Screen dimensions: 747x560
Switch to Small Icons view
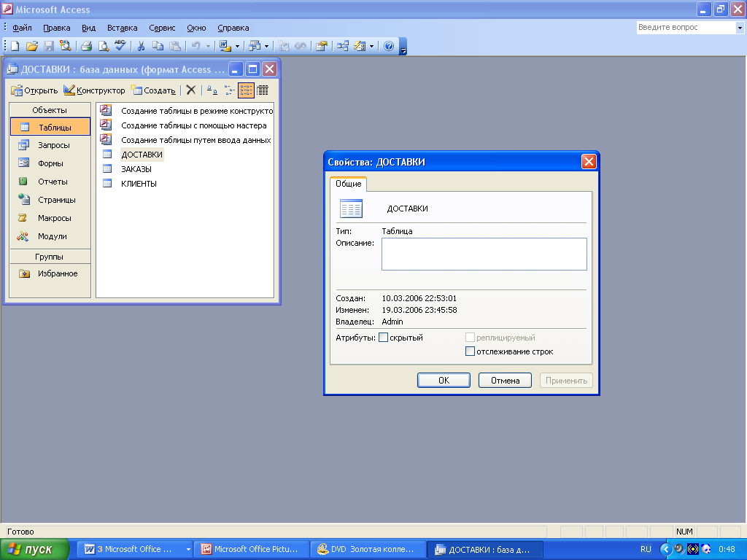point(229,90)
